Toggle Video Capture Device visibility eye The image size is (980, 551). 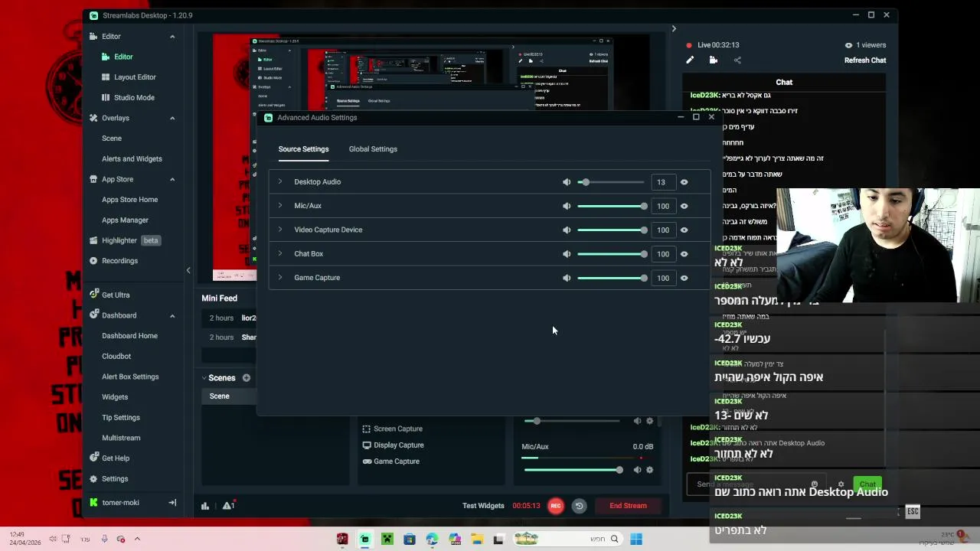point(684,230)
